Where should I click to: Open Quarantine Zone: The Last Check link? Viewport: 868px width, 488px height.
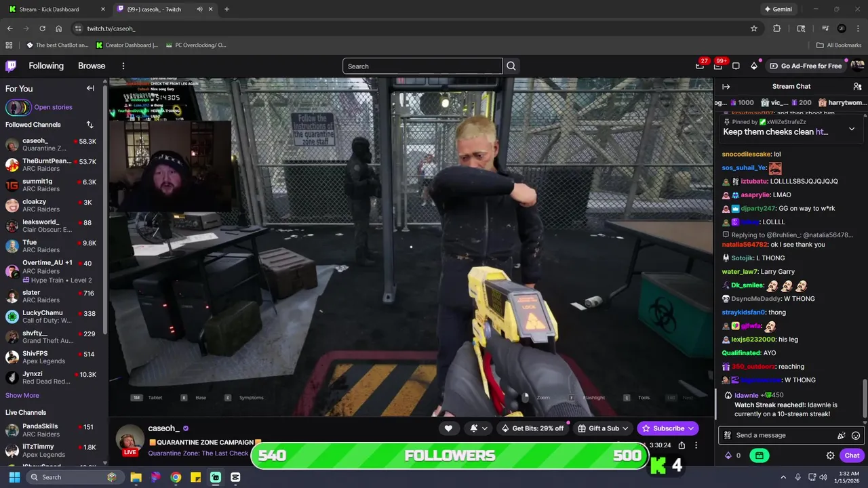tap(198, 453)
